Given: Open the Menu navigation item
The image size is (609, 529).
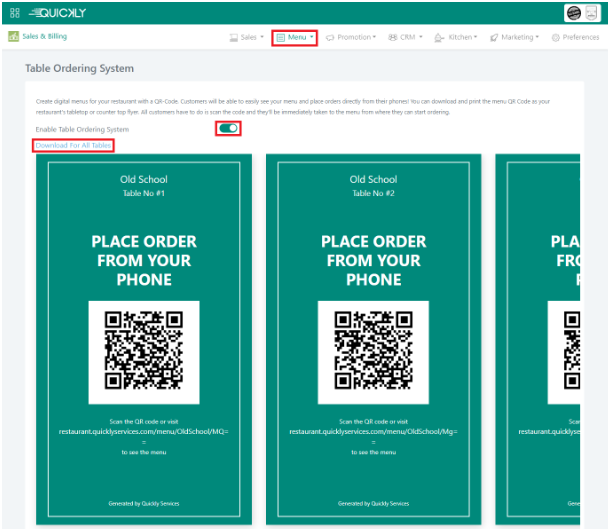Looking at the screenshot, I should coord(294,37).
